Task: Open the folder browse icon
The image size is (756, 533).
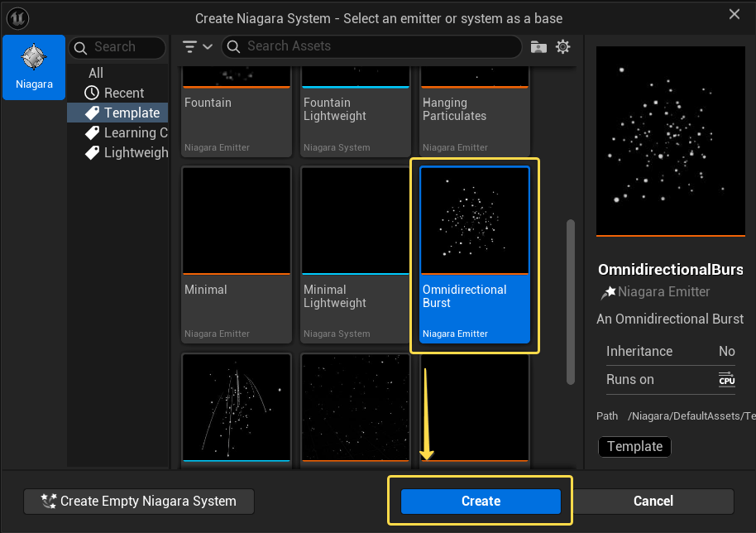Action: 538,47
